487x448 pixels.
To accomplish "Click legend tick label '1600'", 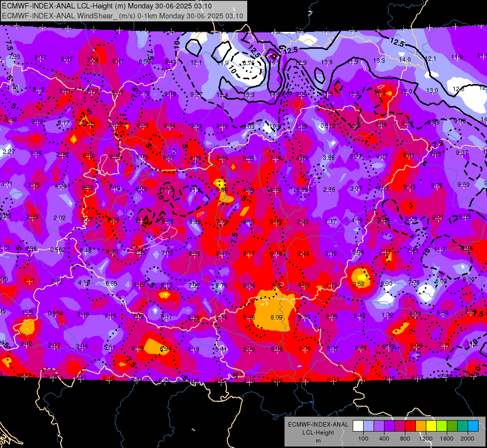I will point(447,439).
